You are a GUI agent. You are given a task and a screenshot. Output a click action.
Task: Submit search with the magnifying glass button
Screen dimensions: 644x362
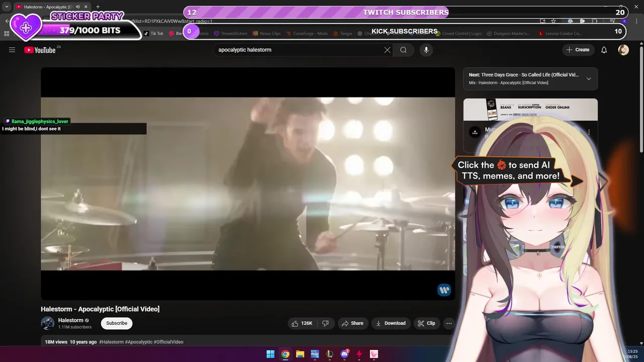tap(404, 50)
